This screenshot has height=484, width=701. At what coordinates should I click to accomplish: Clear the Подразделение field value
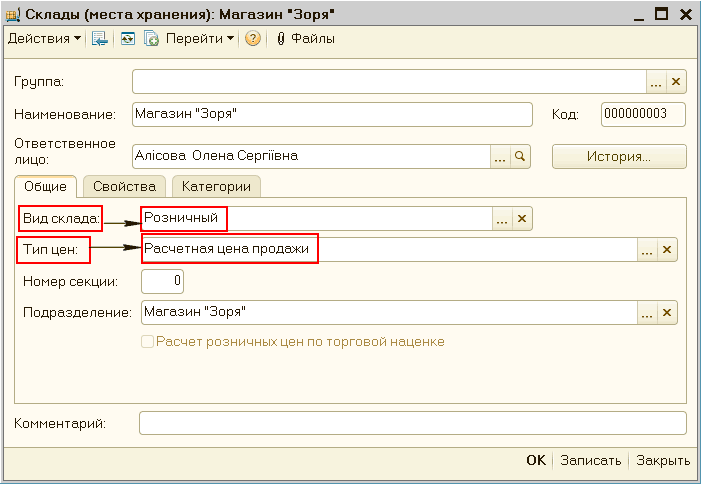click(668, 313)
